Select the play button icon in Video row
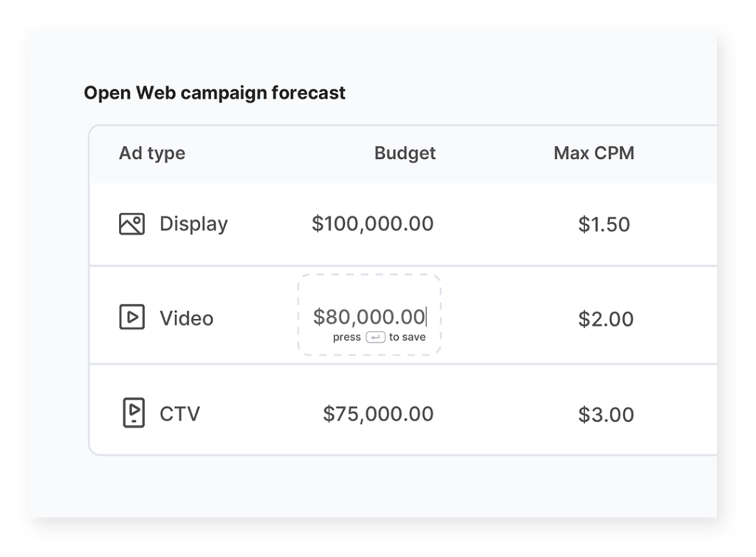756x557 pixels. click(131, 318)
